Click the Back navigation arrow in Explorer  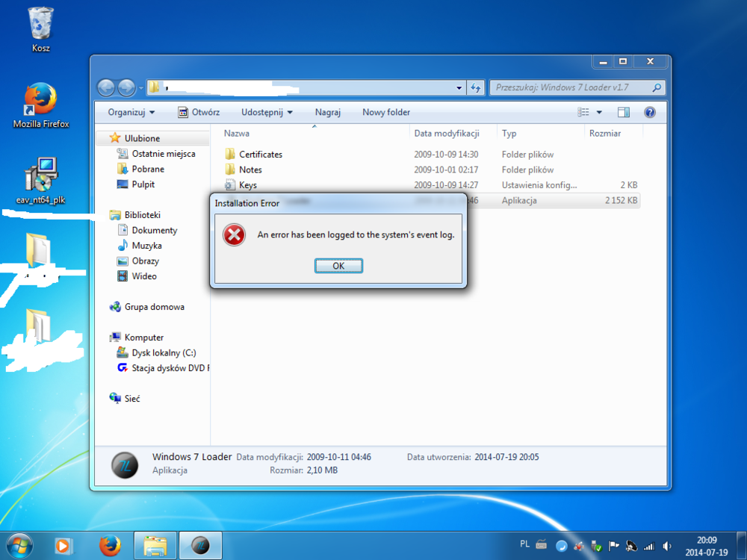tap(106, 87)
